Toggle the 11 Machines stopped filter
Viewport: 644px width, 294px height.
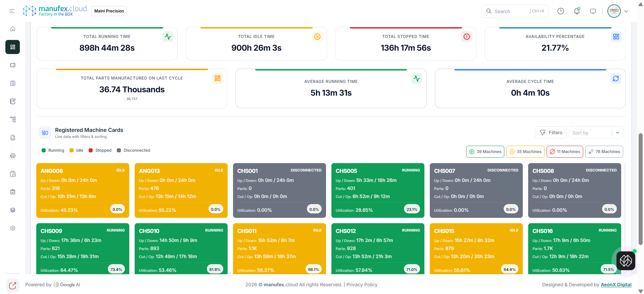point(565,152)
